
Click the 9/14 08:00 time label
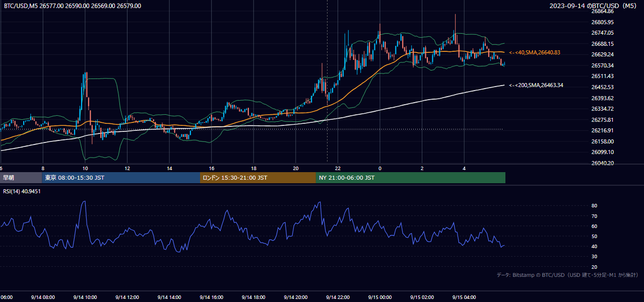click(43, 297)
